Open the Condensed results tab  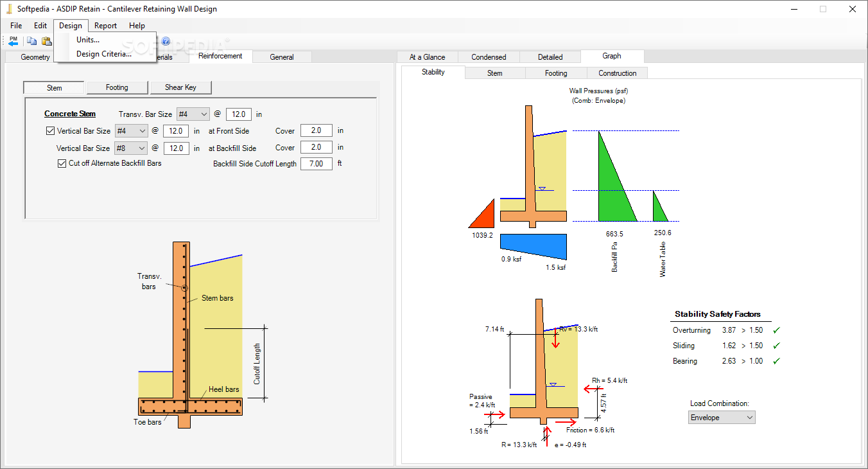(x=489, y=57)
